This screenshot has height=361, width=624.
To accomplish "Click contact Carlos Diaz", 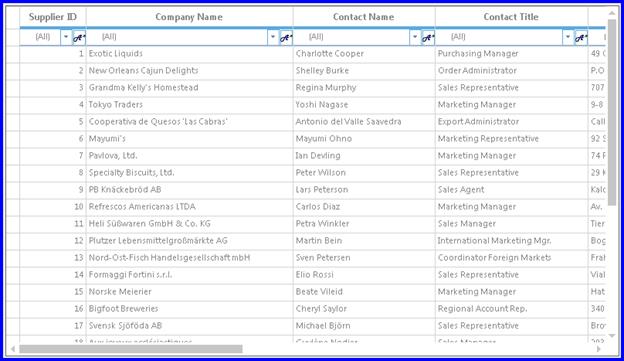I will [364, 207].
